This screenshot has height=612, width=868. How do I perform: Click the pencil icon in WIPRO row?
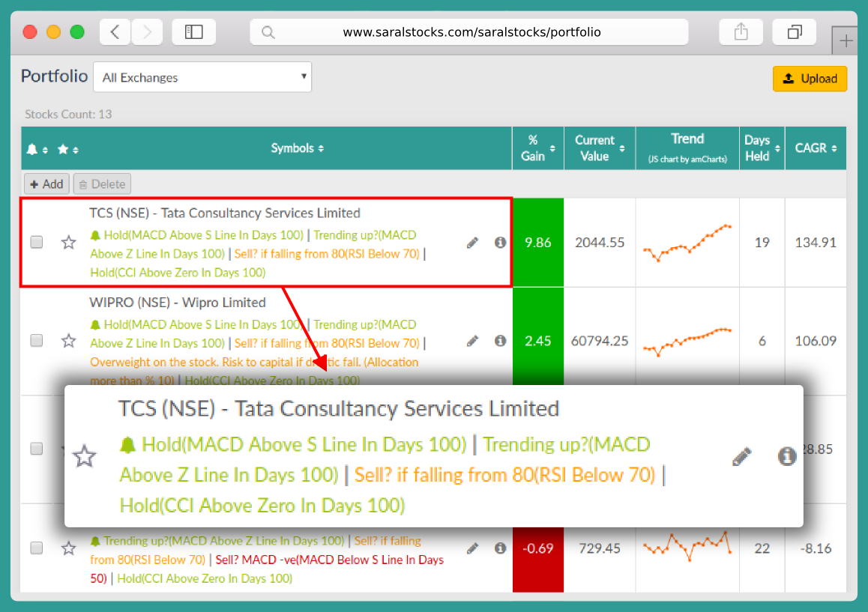coord(472,341)
